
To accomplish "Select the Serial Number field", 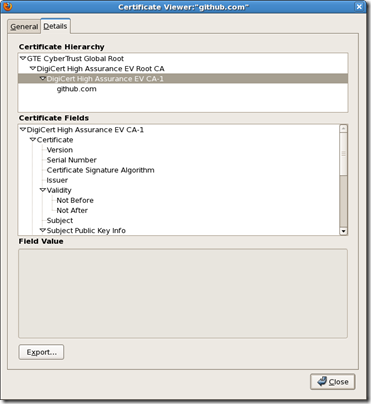I will click(72, 160).
